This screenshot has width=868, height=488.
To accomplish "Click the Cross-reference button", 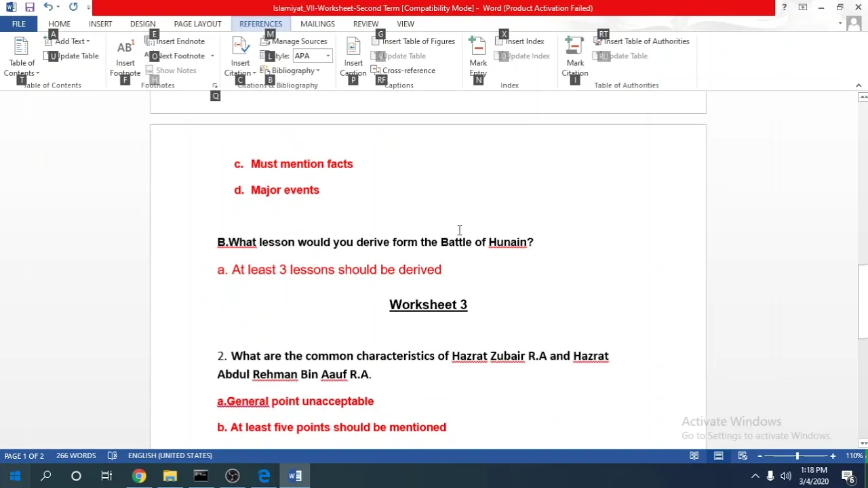I will tap(403, 70).
